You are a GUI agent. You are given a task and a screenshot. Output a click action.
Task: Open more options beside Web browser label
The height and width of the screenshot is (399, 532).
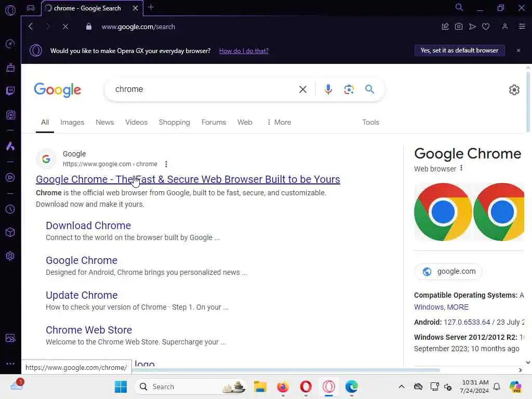[461, 168]
